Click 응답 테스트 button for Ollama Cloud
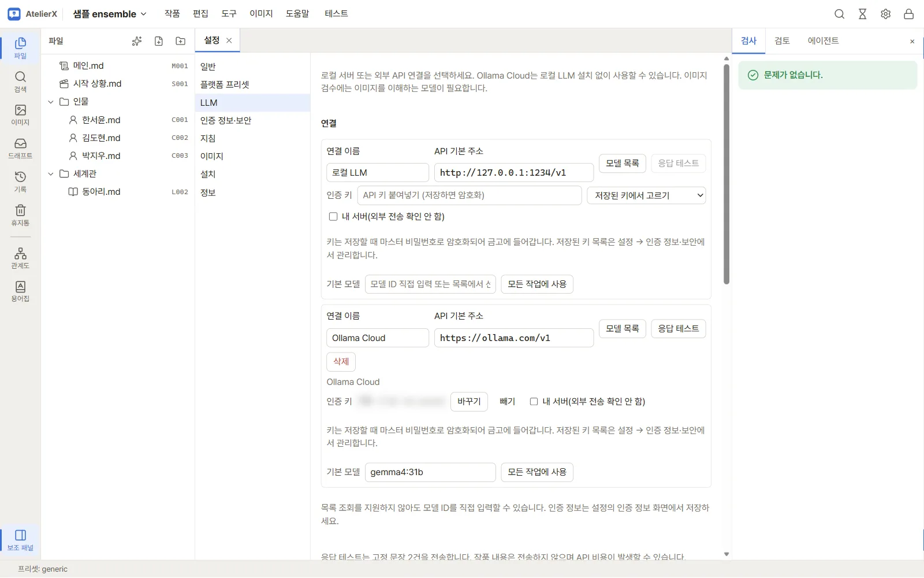This screenshot has height=578, width=924. [x=678, y=329]
